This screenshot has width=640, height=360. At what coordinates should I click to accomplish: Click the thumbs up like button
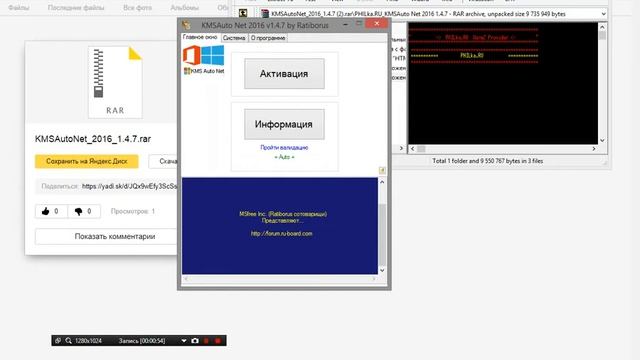point(51,211)
